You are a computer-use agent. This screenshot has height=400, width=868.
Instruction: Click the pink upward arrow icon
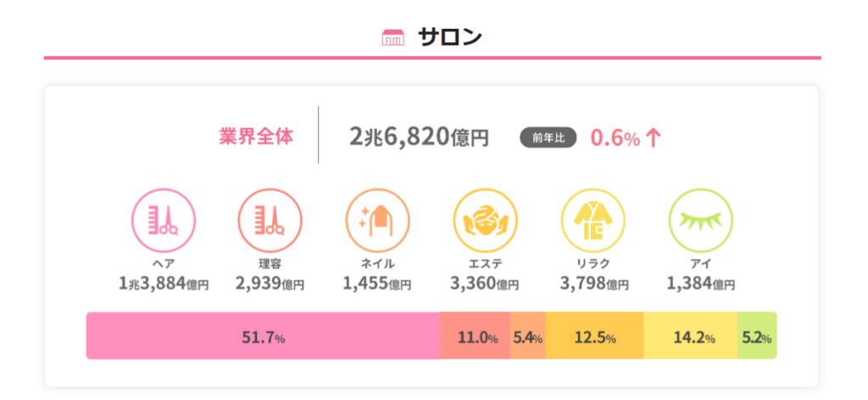653,137
